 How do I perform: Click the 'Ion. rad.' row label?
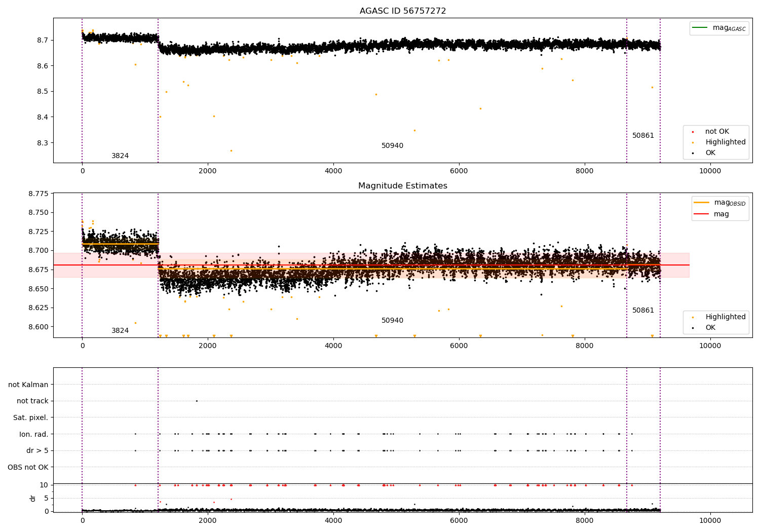[34, 434]
